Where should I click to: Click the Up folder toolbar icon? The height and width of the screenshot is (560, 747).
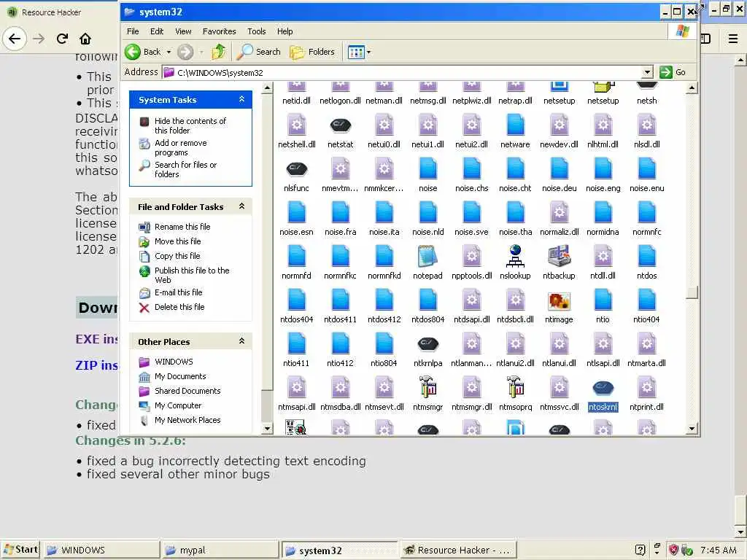point(219,52)
